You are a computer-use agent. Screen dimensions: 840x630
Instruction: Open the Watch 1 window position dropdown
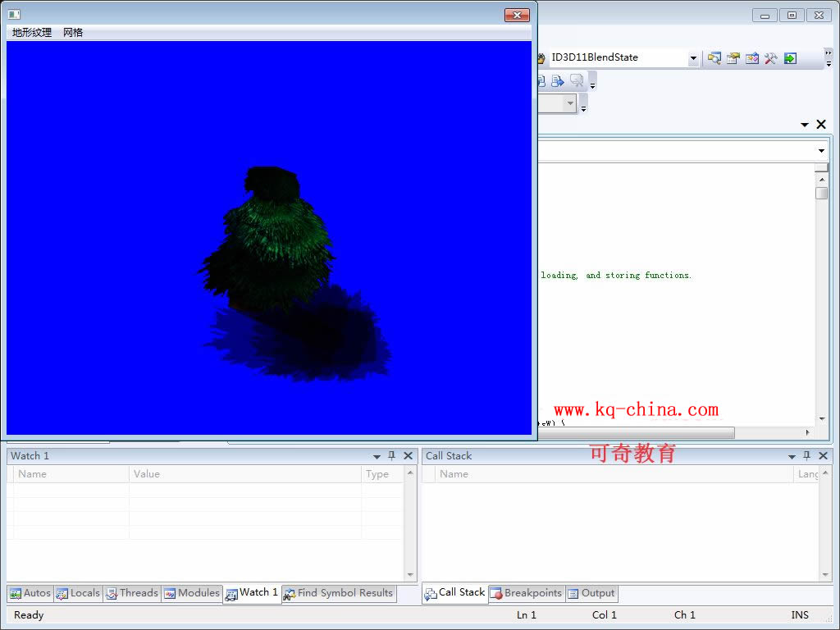[x=377, y=457]
